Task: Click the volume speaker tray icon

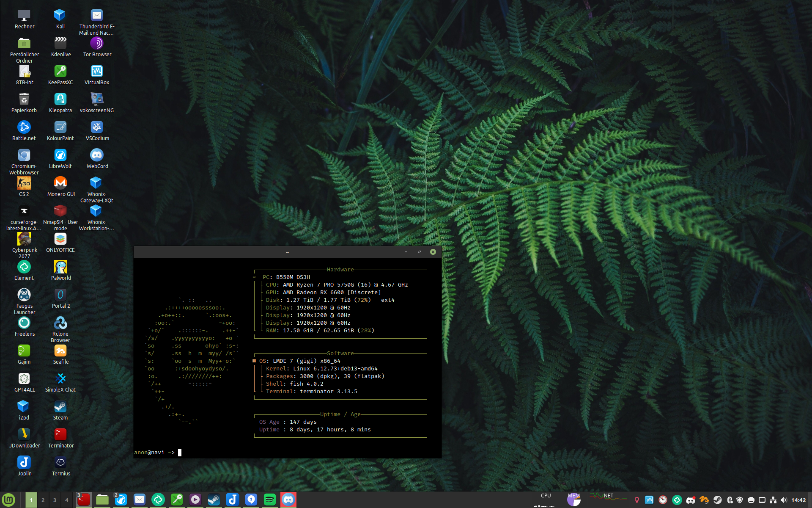Action: tap(784, 500)
